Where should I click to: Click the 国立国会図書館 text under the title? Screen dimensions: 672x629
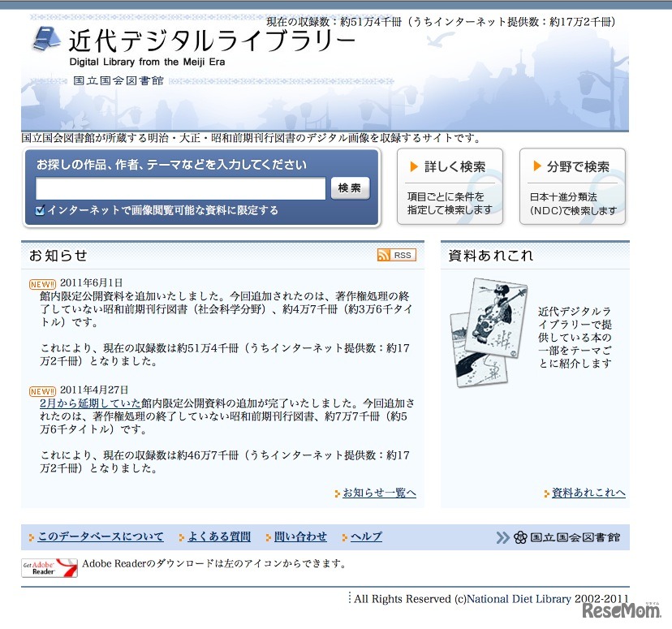point(118,80)
